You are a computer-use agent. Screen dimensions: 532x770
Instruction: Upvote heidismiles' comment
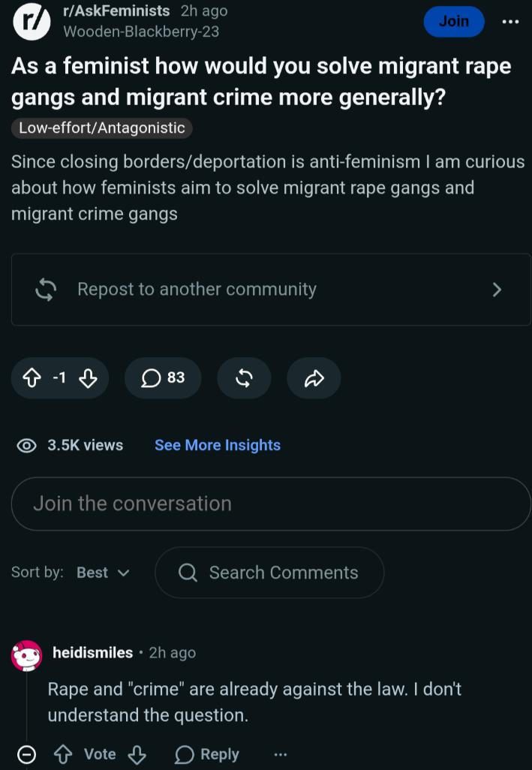(63, 754)
